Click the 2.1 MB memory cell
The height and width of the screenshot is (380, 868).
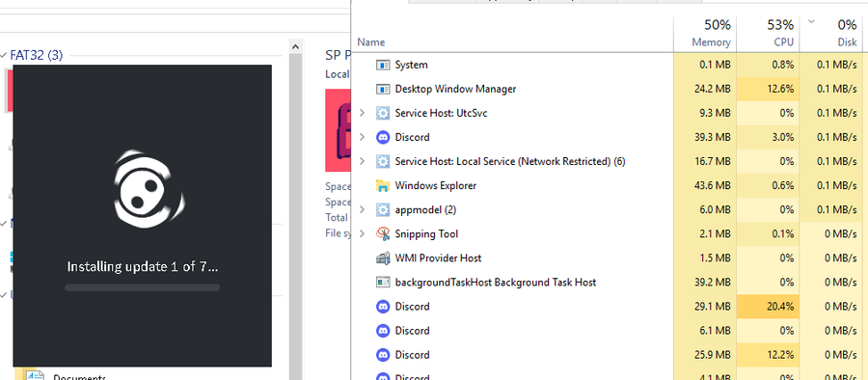pos(705,233)
